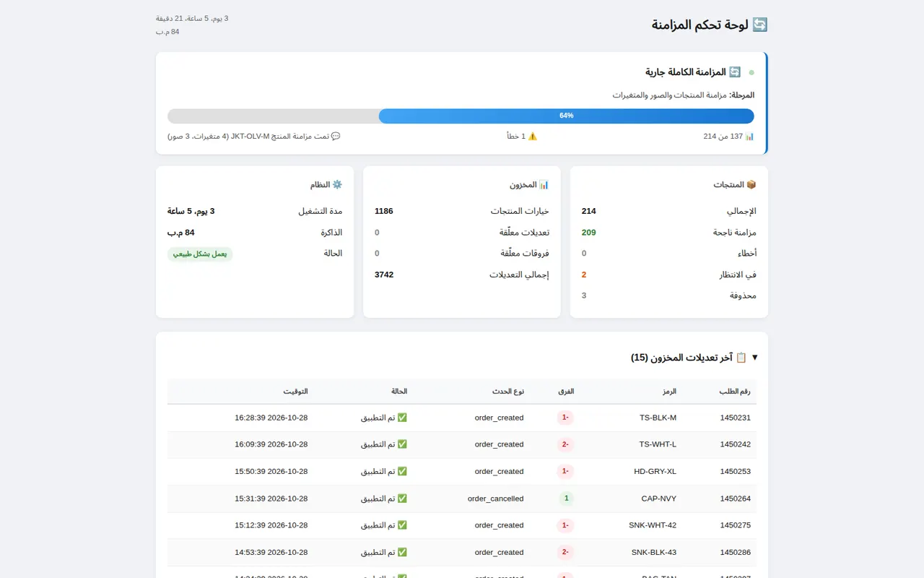The image size is (924, 578).
Task: Click the green checkmark in order 1450264 row
Action: tap(402, 499)
